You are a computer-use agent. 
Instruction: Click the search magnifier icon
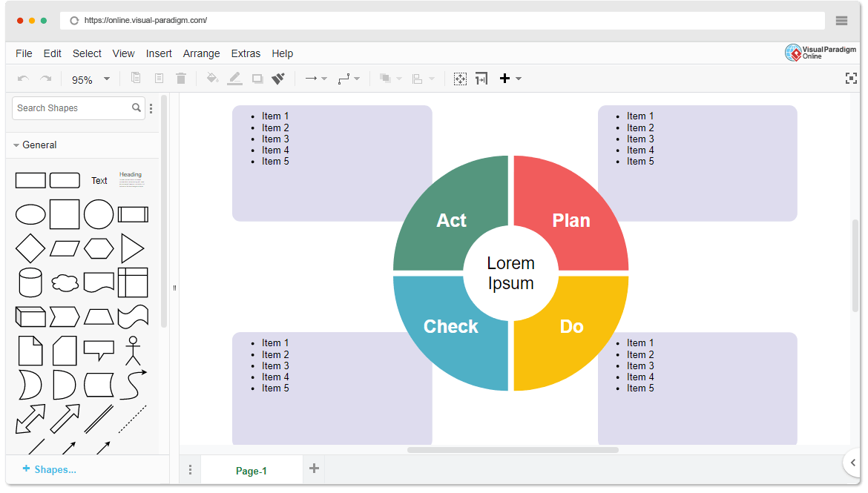[x=137, y=108]
